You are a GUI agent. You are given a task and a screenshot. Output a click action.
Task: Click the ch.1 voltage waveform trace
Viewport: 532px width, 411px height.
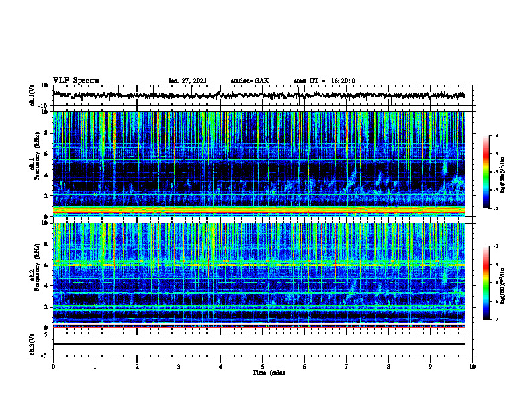click(259, 95)
